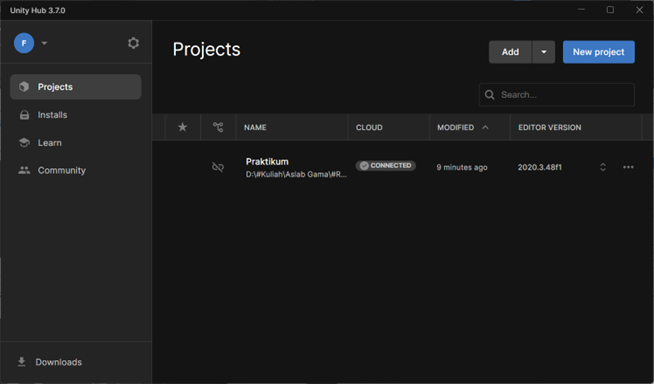Image resolution: width=654 pixels, height=384 pixels.
Task: Focus the Search projects field
Action: tap(557, 95)
